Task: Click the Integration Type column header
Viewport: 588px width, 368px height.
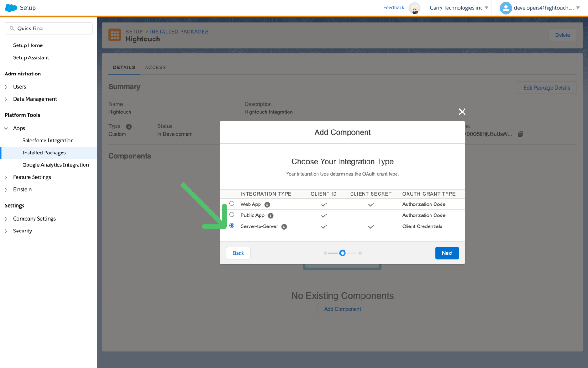Action: pyautogui.click(x=266, y=194)
